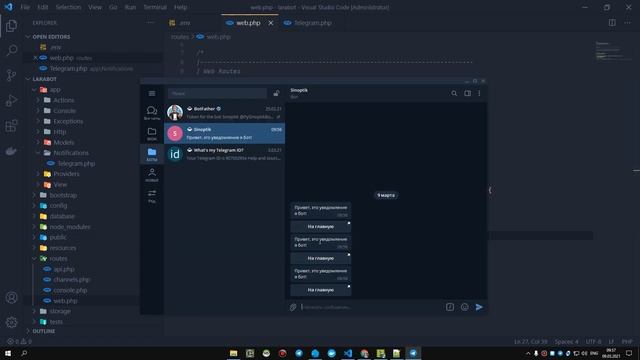
Task: Open Telegram edit folders settings icon
Action: (x=152, y=196)
